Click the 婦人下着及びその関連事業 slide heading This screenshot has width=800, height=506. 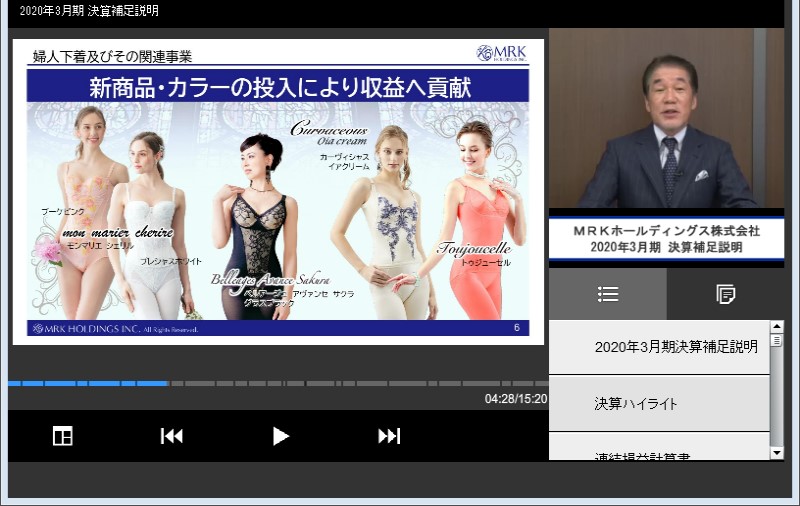tap(112, 57)
